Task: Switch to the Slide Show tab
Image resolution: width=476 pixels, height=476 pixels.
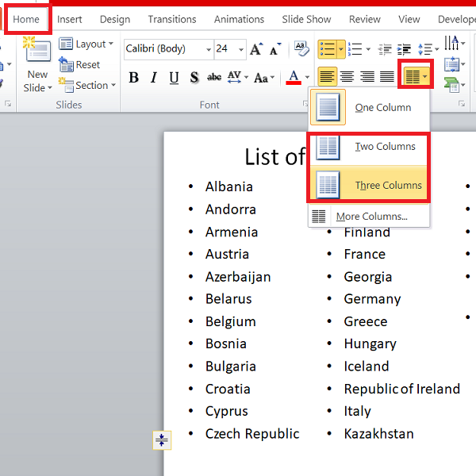Action: pos(306,19)
